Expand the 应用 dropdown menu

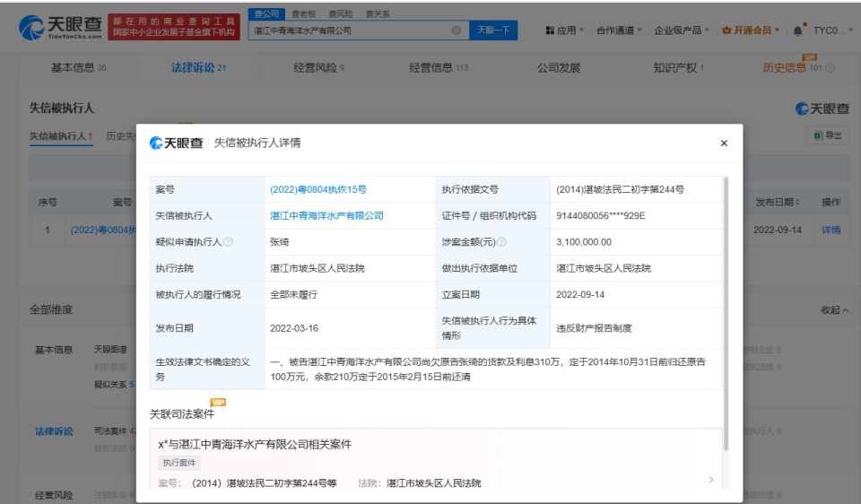tap(564, 30)
